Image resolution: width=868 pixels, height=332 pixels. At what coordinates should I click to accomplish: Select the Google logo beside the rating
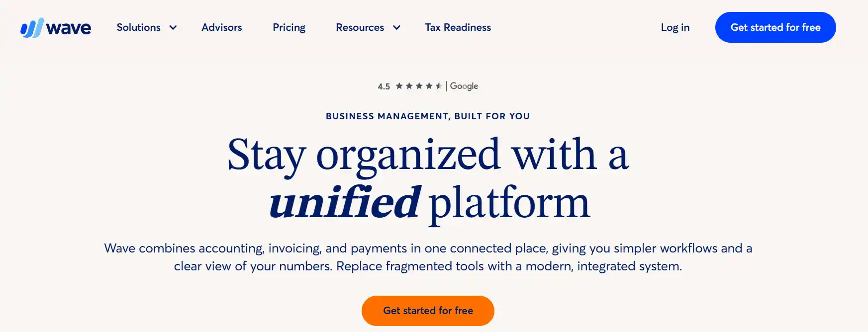tap(464, 85)
